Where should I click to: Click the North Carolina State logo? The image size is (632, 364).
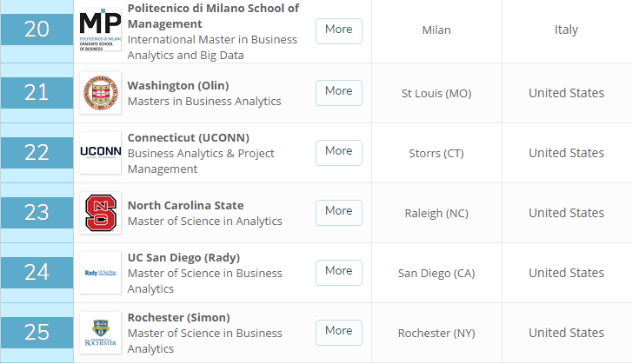coord(100,213)
